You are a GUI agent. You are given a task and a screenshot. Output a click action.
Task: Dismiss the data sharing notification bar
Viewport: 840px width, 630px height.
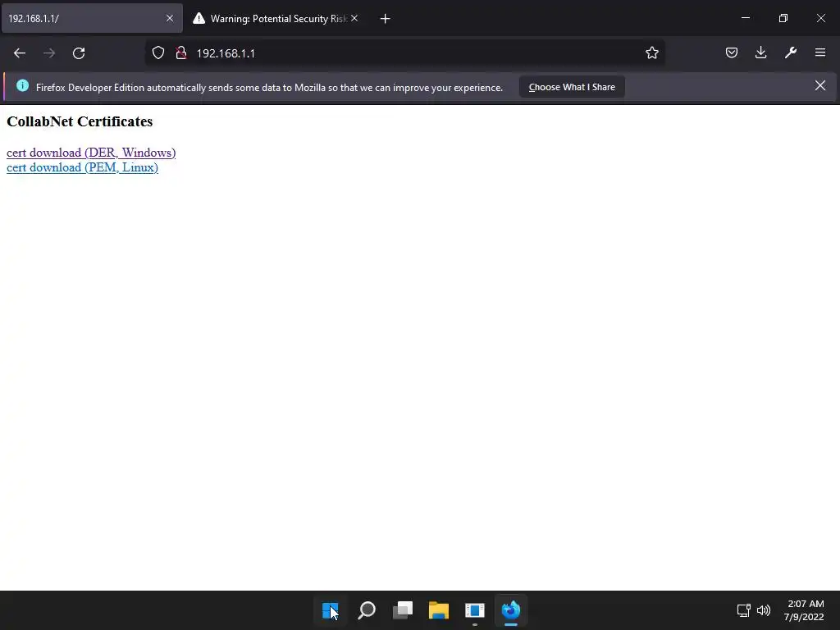(x=820, y=85)
